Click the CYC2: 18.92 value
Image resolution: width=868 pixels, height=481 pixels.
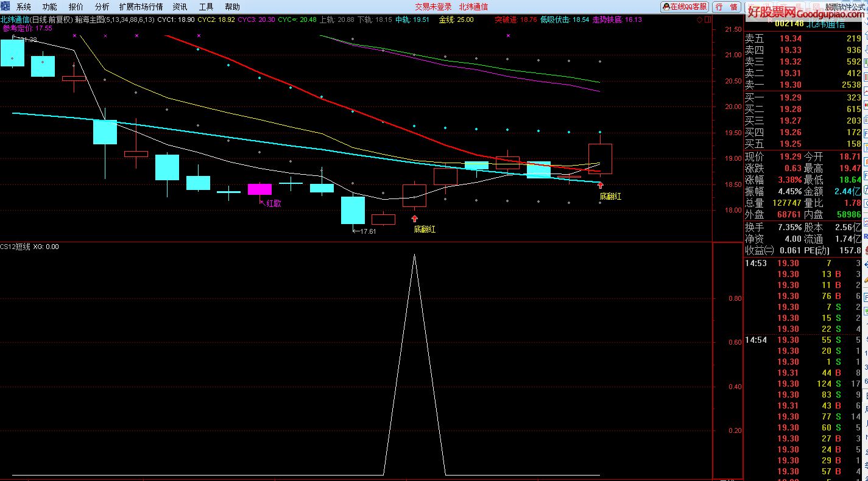click(216, 19)
